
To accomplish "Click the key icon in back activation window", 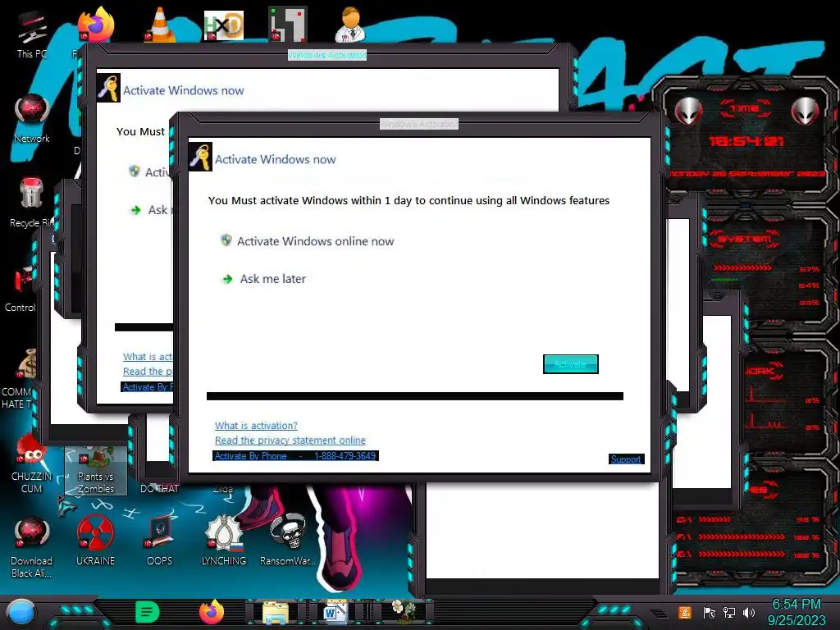I will [108, 88].
